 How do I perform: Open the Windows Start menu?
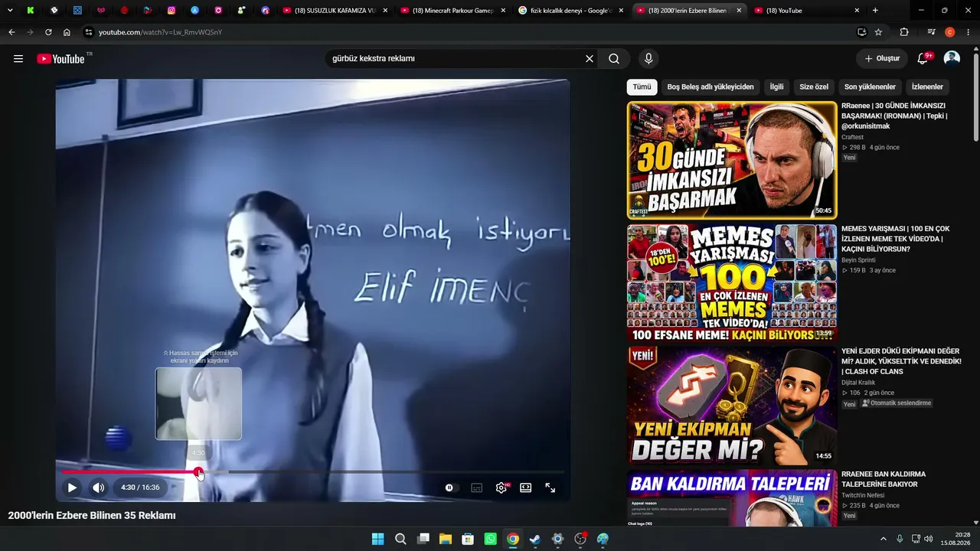[x=377, y=539]
